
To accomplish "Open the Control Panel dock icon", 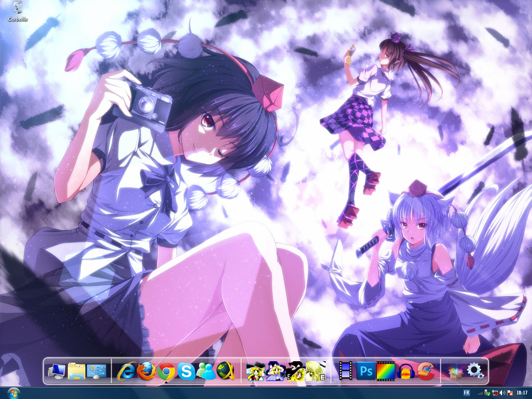I will pos(96,371).
